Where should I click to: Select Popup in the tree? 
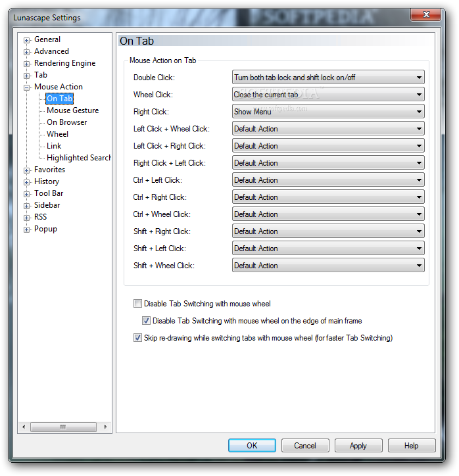pos(45,229)
